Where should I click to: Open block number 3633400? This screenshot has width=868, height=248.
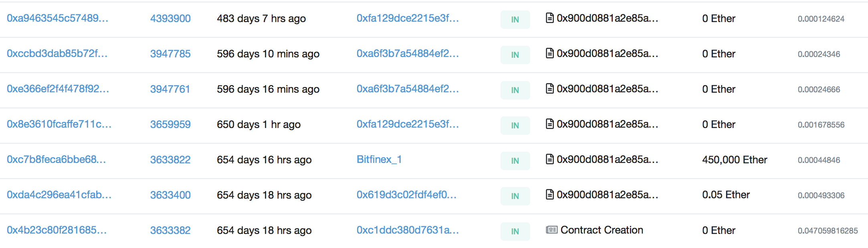[x=170, y=195]
